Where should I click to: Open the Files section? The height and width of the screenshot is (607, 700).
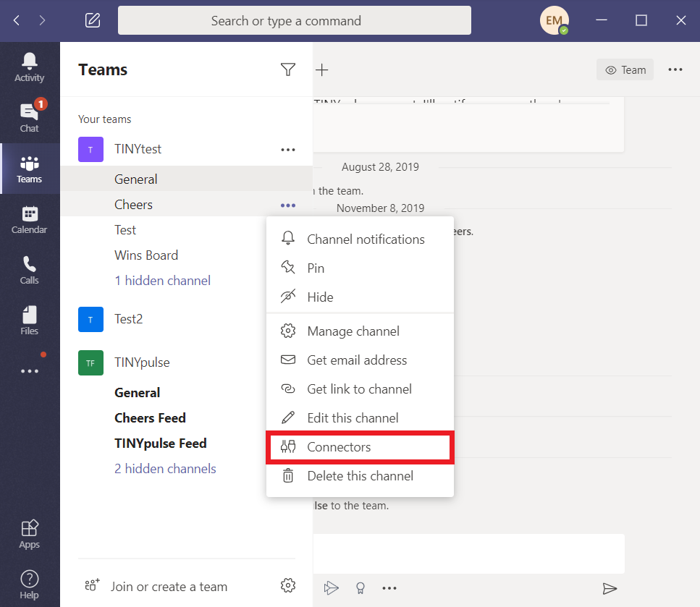point(30,319)
